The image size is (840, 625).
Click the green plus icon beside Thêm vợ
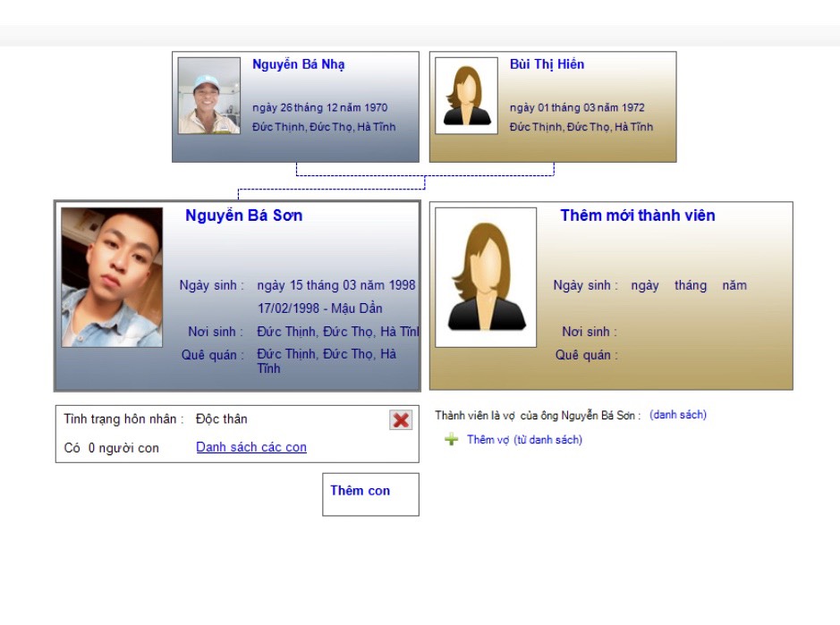click(451, 440)
